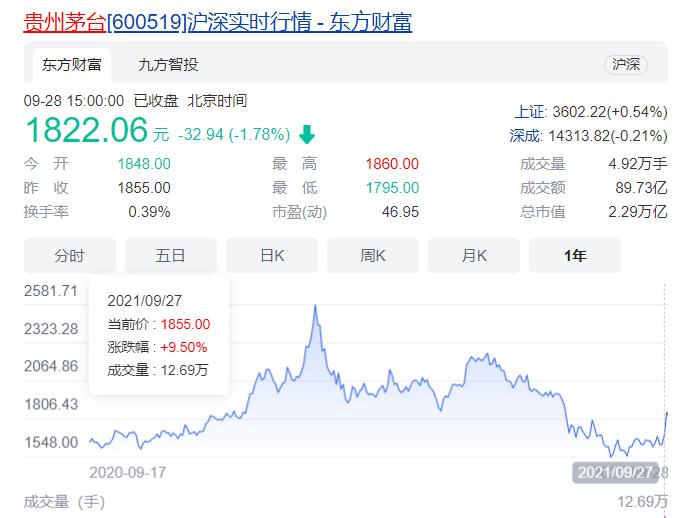
Task: Click the 总市值 value 2.29万亿
Action: pos(638,212)
